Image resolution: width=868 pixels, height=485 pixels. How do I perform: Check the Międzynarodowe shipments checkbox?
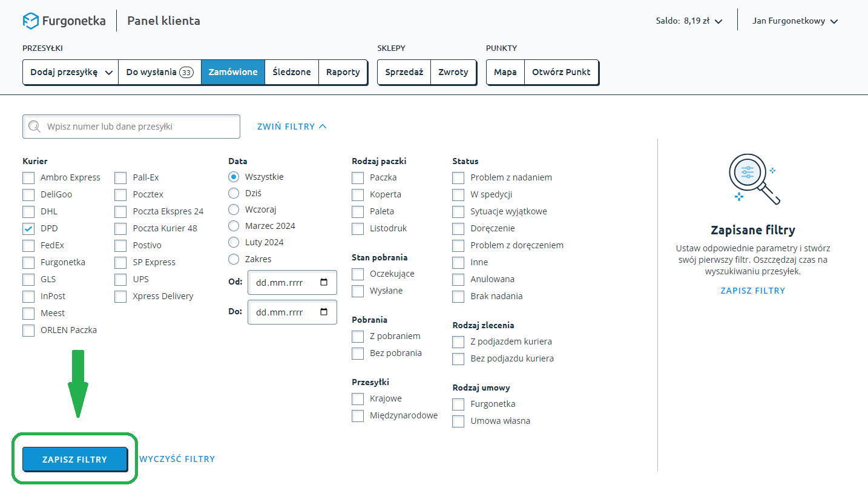click(358, 415)
